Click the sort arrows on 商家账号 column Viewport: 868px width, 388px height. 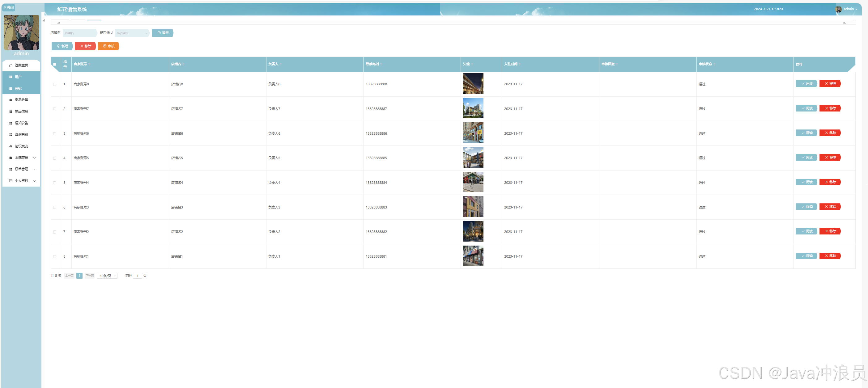coord(90,64)
